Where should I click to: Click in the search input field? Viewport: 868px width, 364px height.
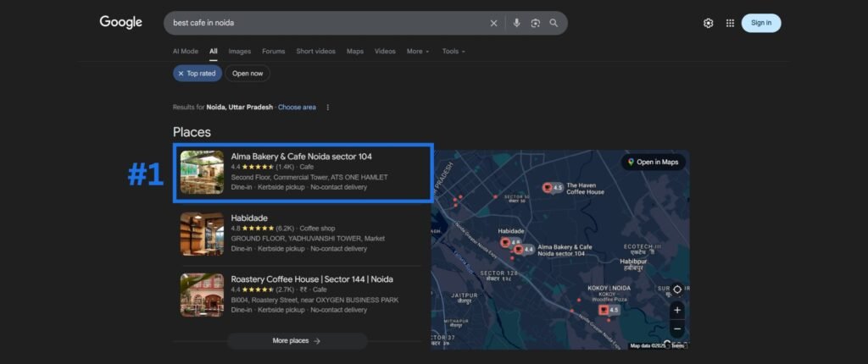tap(322, 23)
